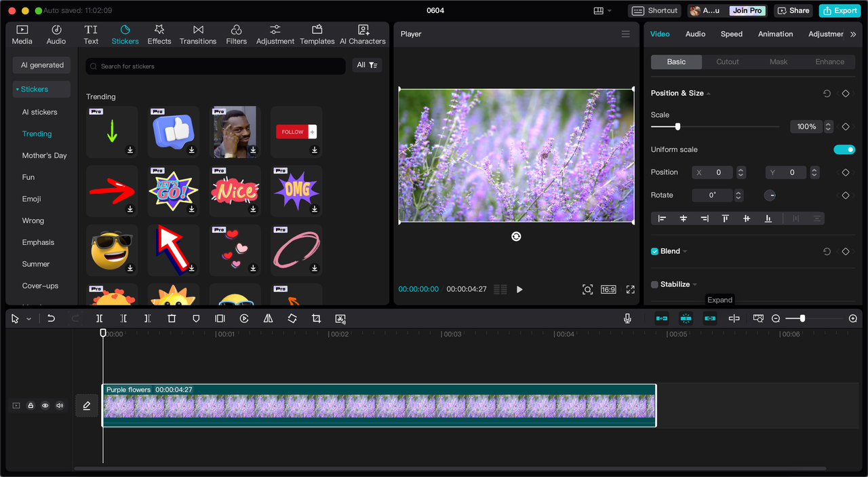
Task: Open the selection tool dropdown arrow
Action: click(x=28, y=319)
